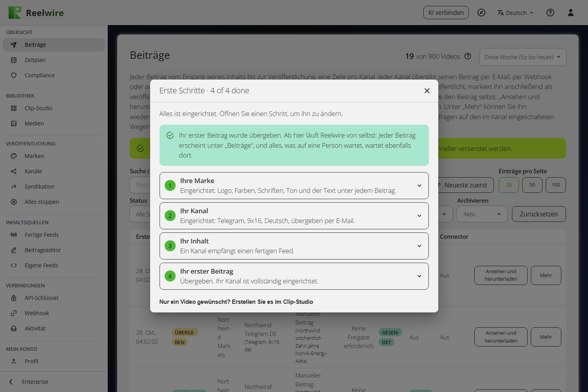The image size is (588, 392).
Task: Click the info icon beside 900 Videos
Action: tap(468, 56)
